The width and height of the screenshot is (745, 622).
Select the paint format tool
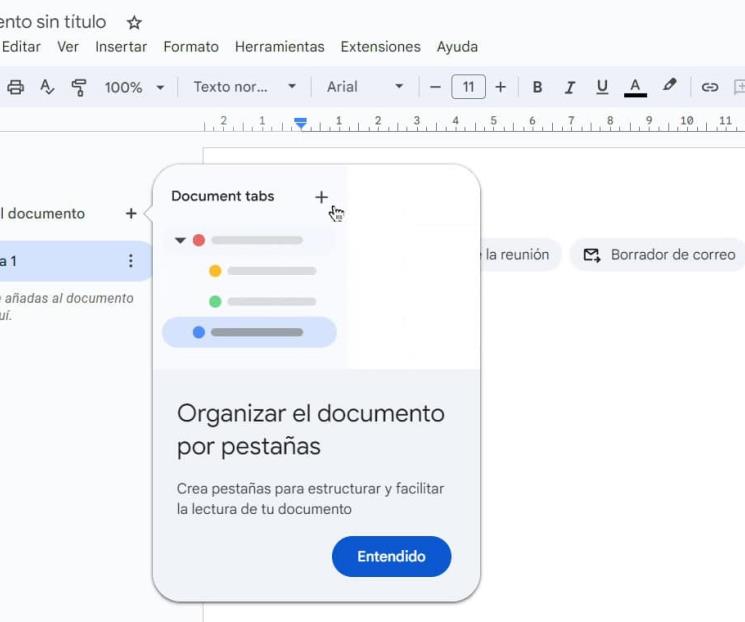pos(79,87)
